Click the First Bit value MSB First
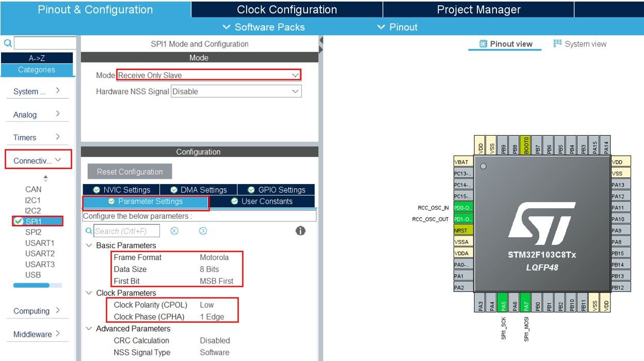The width and height of the screenshot is (644, 361). pyautogui.click(x=217, y=281)
